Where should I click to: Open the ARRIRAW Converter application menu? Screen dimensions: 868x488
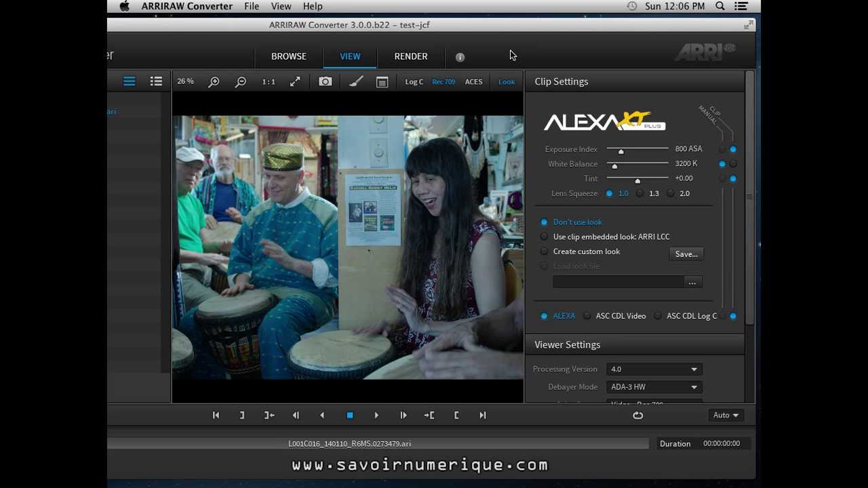click(x=187, y=6)
